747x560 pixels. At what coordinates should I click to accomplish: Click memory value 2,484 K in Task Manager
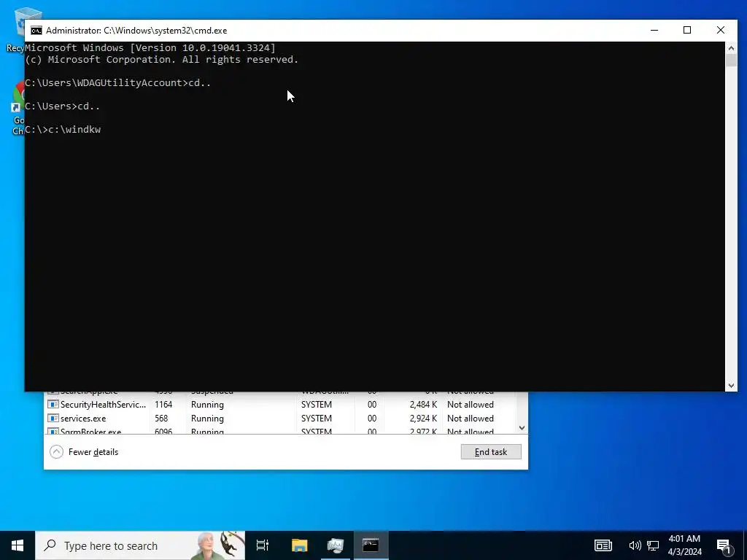click(423, 404)
